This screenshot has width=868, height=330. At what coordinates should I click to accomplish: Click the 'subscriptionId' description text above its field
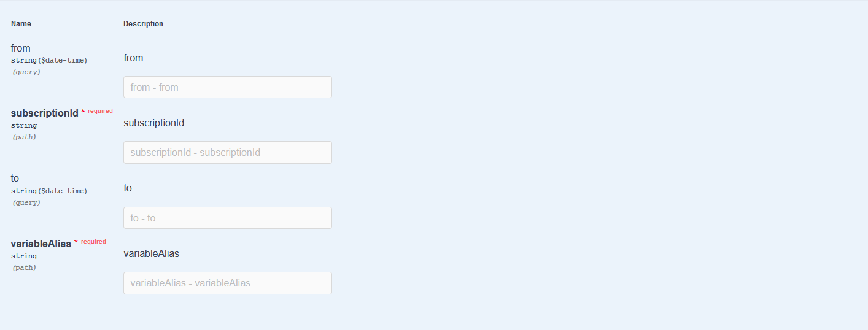pyautogui.click(x=153, y=123)
